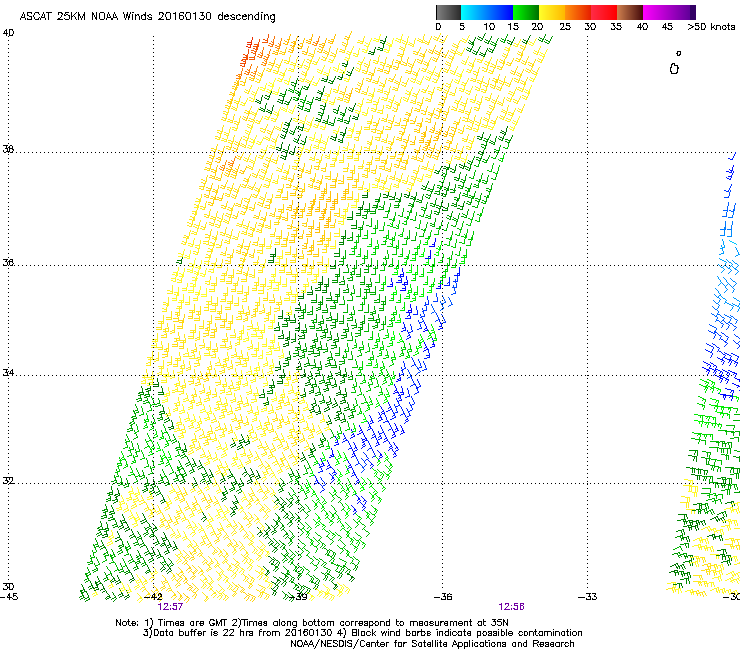Click the latitude axis label '32'
Viewport: 740px width, 650px height.
pyautogui.click(x=8, y=481)
